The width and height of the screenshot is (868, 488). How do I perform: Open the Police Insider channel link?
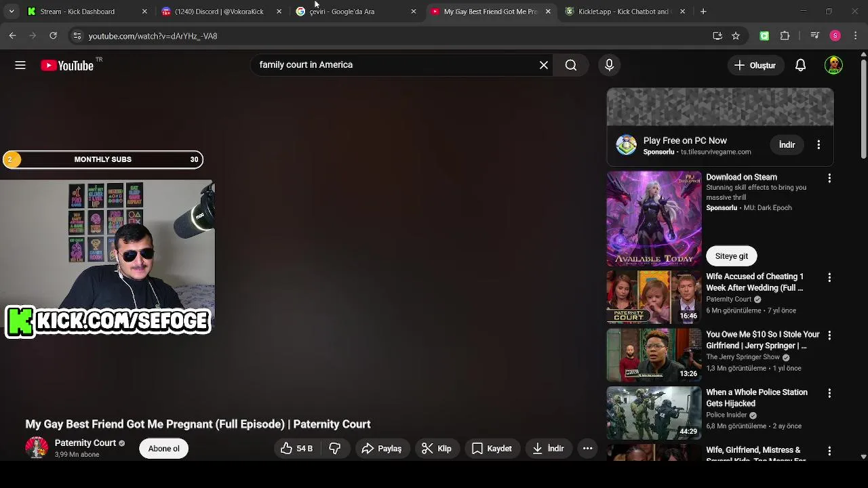pos(726,415)
